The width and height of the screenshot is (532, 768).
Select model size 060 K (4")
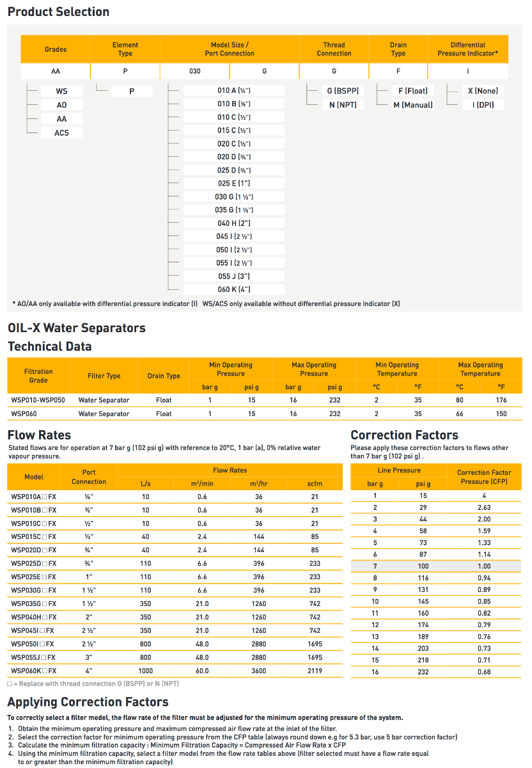pos(233,290)
